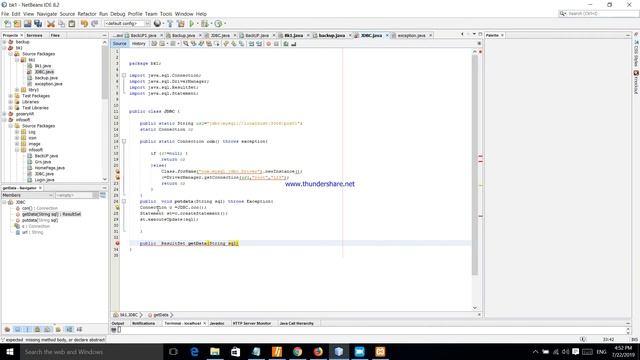Click the New File toolbar icon
Image resolution: width=640 pixels, height=360 pixels.
point(7,24)
